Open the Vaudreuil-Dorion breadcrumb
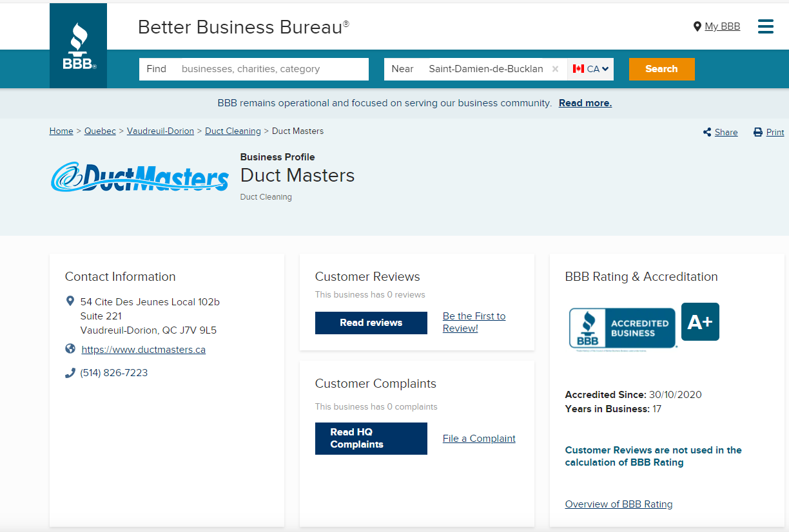Viewport: 789px width, 532px height. coord(161,131)
